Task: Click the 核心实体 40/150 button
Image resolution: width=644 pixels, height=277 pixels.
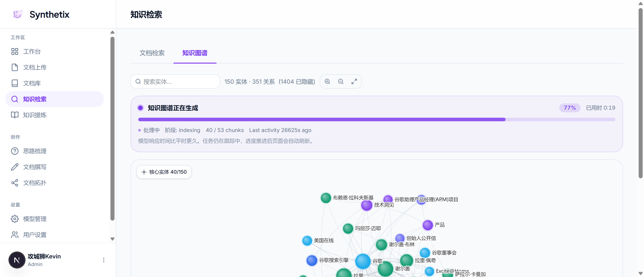Action: tap(164, 172)
